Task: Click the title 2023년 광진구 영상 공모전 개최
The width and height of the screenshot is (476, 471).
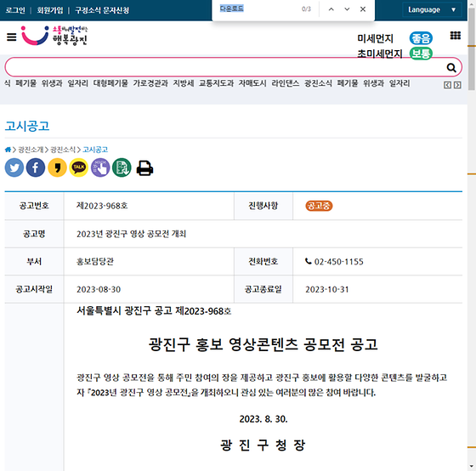Action: pyautogui.click(x=131, y=234)
